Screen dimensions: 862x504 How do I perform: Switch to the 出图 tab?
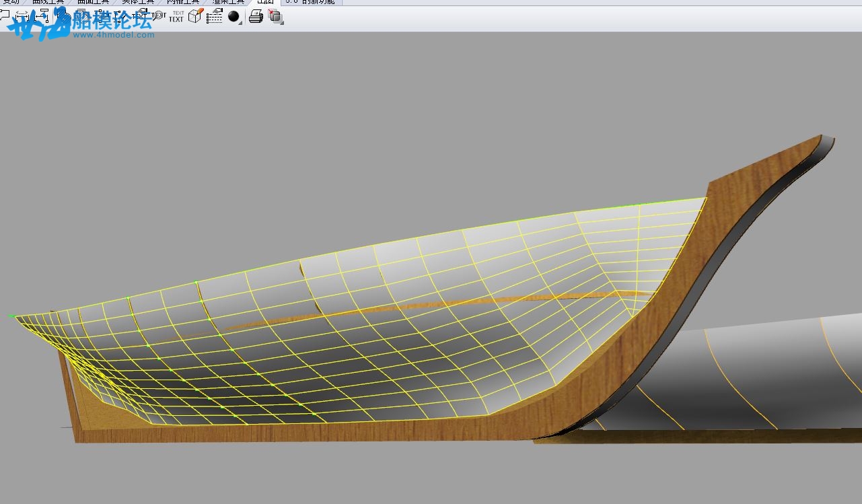(x=265, y=2)
